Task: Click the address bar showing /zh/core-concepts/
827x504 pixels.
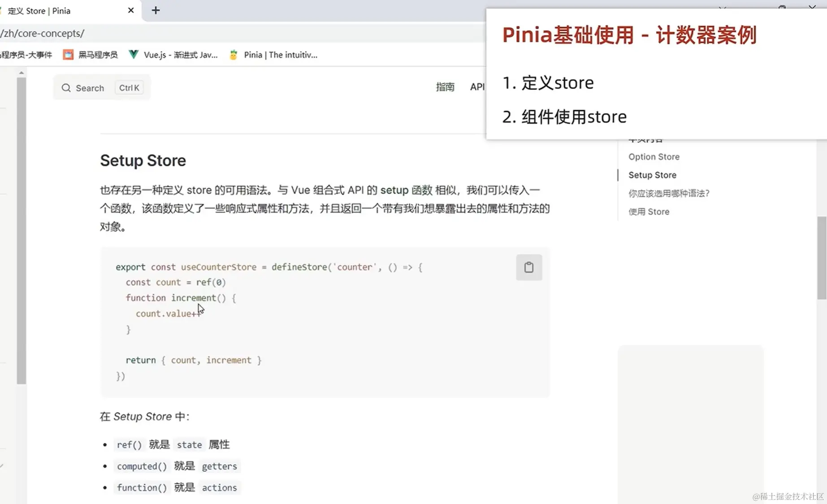Action: pyautogui.click(x=242, y=33)
